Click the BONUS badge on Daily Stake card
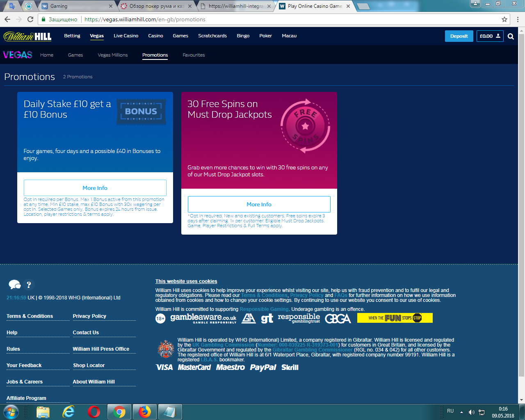 [141, 111]
